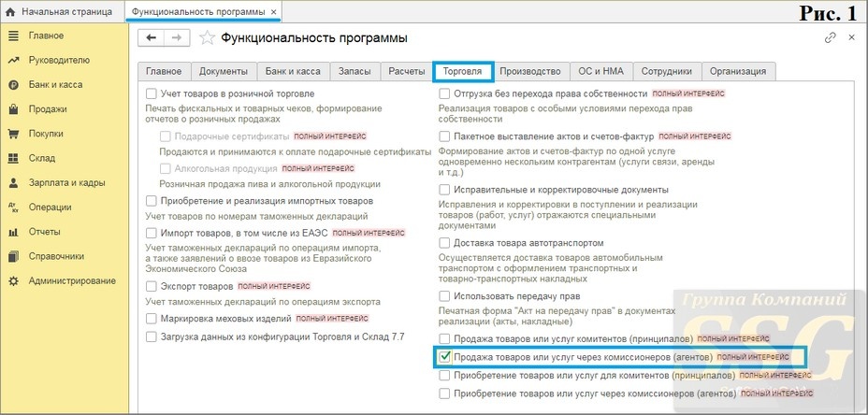Click the Продажи shopping bag icon

tap(13, 109)
